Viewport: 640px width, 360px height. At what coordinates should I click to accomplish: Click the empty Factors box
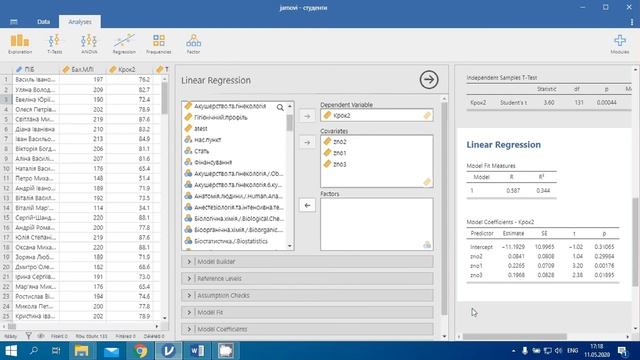point(376,224)
